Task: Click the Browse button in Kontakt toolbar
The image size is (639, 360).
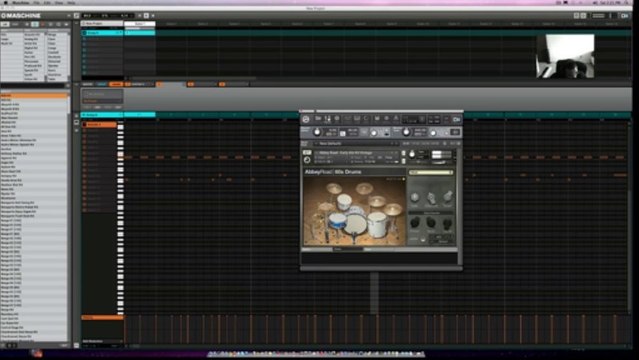Action: (318, 119)
